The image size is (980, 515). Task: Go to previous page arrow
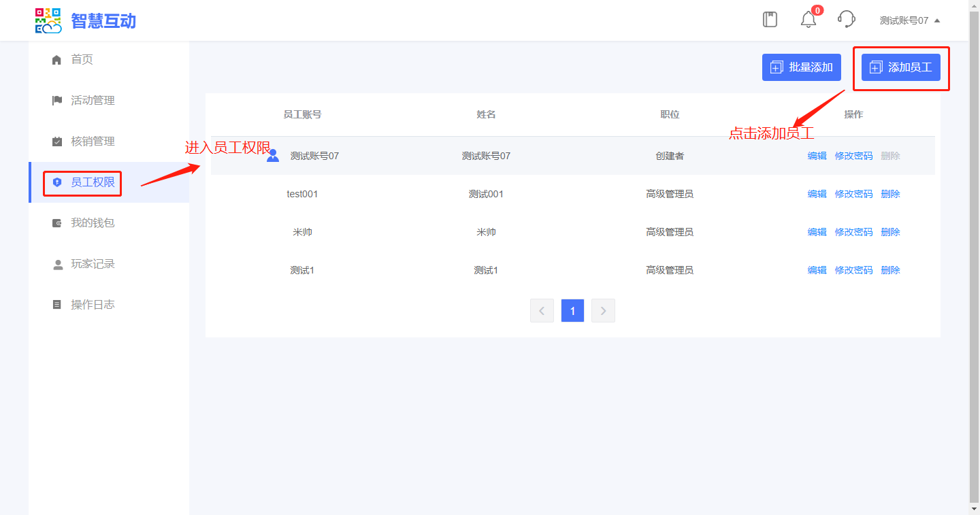click(542, 311)
